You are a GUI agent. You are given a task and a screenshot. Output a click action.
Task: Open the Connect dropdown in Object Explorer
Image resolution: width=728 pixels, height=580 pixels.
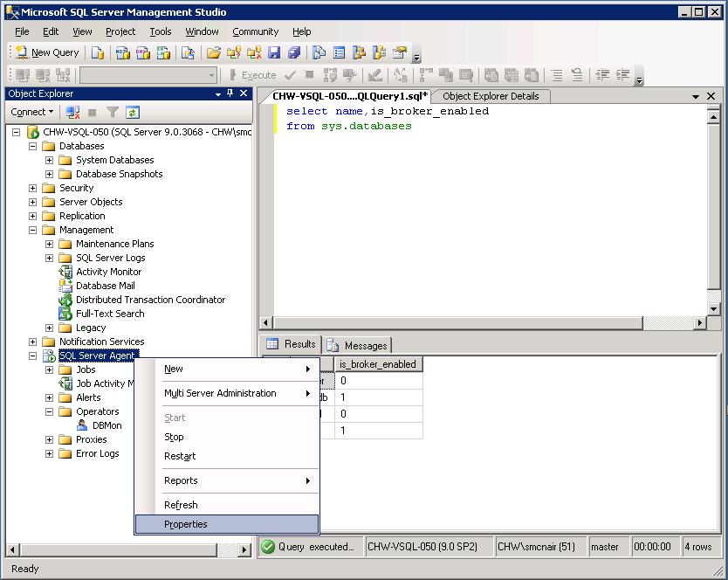tap(32, 112)
